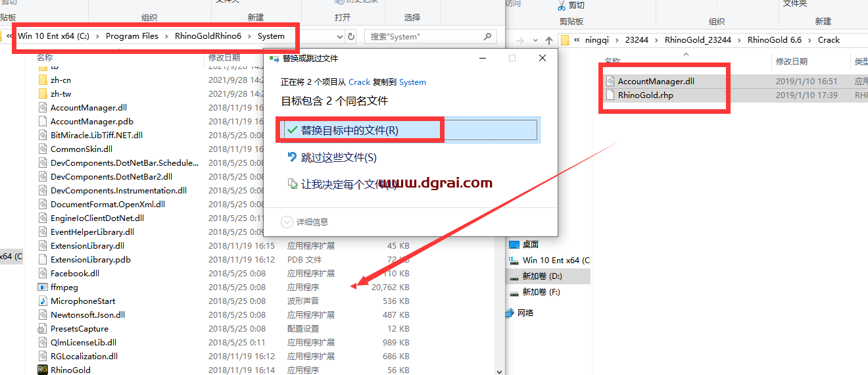Select Newtonsoft.Json.dll file icon
Viewport: 868px width, 375px height.
(x=43, y=315)
